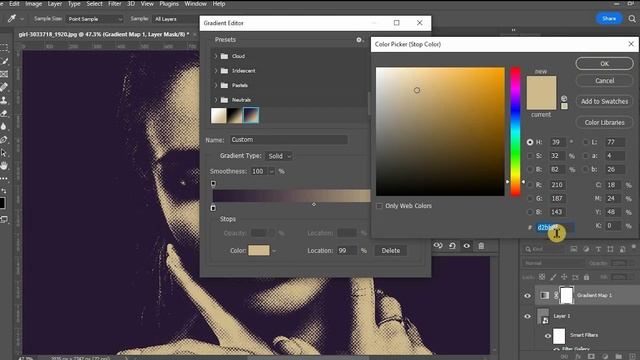Open the Smoothness value dropdown arrow

(272, 171)
